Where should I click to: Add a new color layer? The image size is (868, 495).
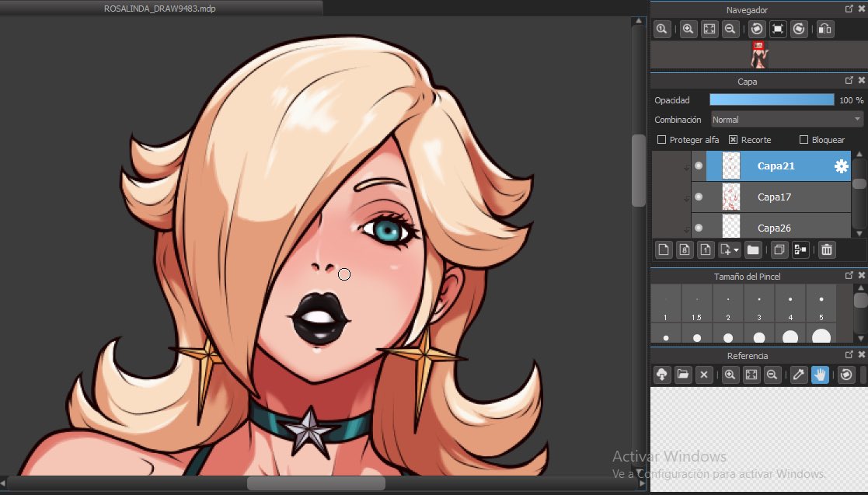(x=663, y=249)
